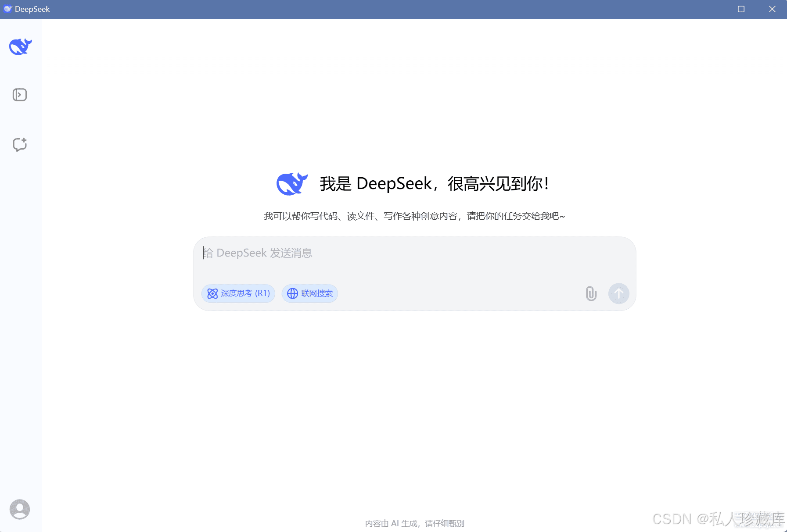This screenshot has width=787, height=532.
Task: Minimize the DeepSeek window
Action: click(711, 9)
